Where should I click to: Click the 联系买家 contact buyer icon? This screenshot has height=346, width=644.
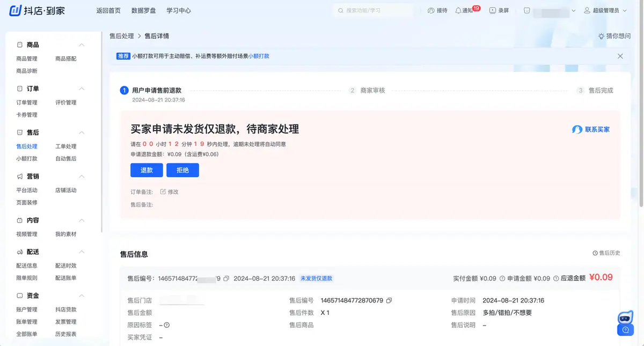click(577, 129)
